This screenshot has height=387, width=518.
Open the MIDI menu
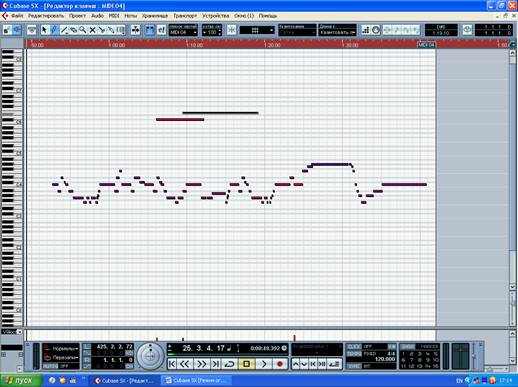pyautogui.click(x=114, y=16)
